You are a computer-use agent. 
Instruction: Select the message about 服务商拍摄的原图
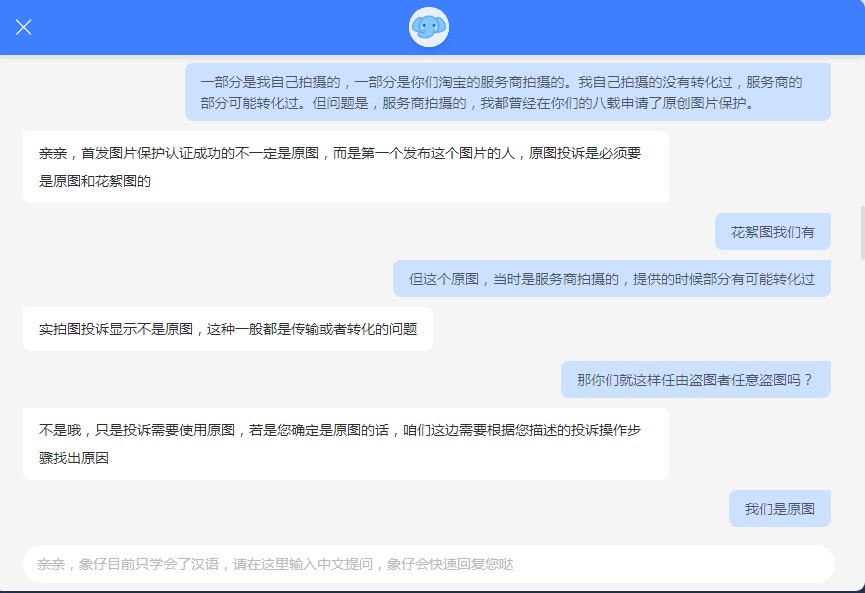coord(615,277)
